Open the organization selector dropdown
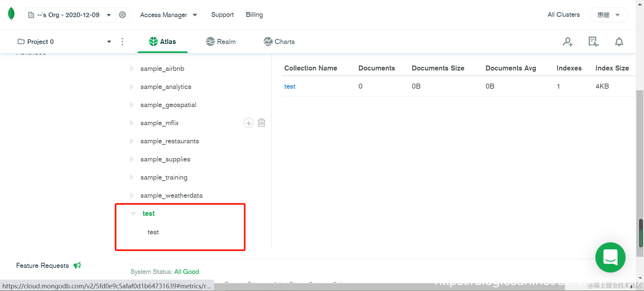The width and height of the screenshot is (644, 291). point(70,15)
